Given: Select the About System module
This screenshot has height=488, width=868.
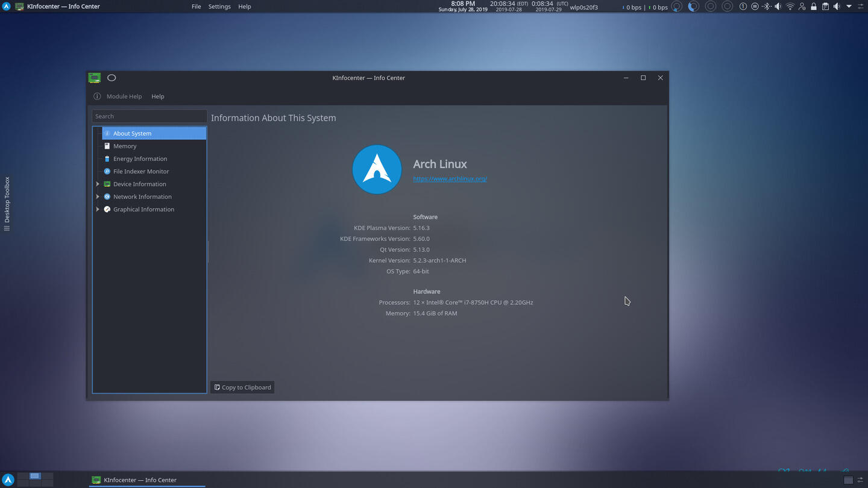Looking at the screenshot, I should 154,133.
